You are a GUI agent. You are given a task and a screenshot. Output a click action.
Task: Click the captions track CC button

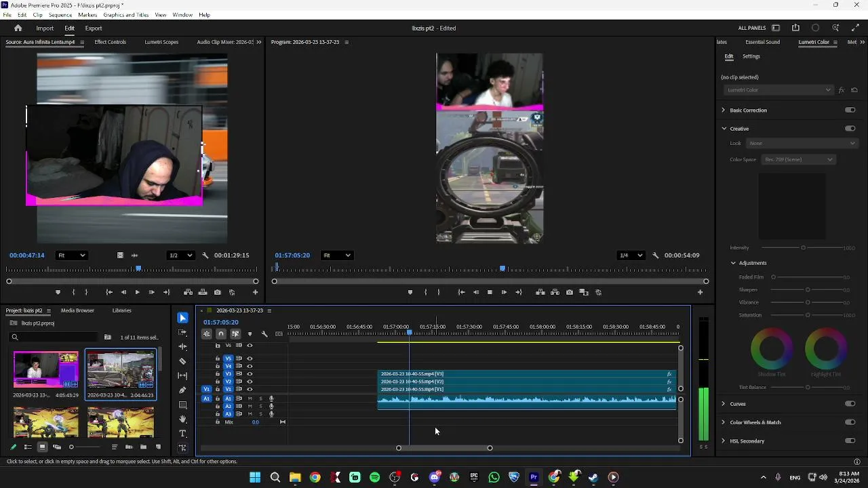(279, 334)
